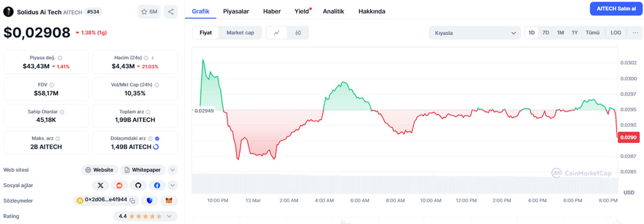Open the Piyasalar tab
The image size is (644, 224).
[x=237, y=11]
